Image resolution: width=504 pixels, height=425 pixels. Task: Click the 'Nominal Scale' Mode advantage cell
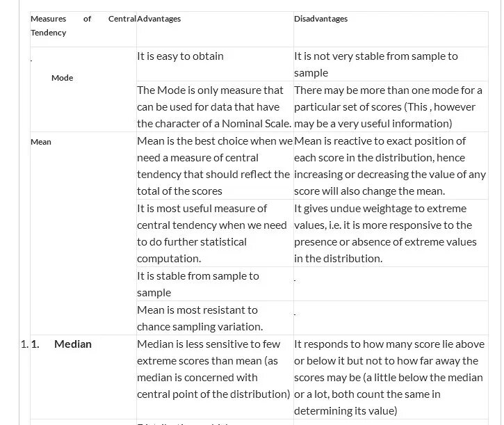click(213, 106)
